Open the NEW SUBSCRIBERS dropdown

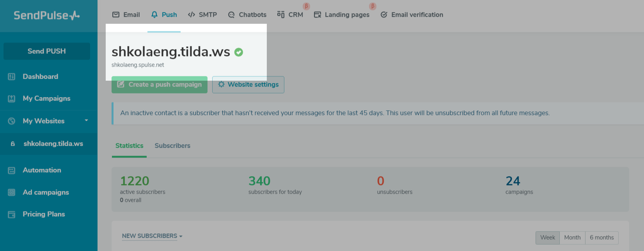point(152,236)
